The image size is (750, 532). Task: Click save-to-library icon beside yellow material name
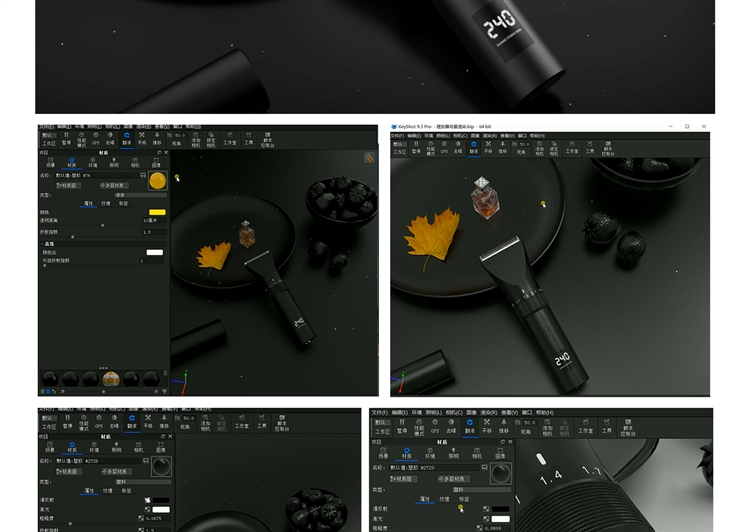(143, 176)
